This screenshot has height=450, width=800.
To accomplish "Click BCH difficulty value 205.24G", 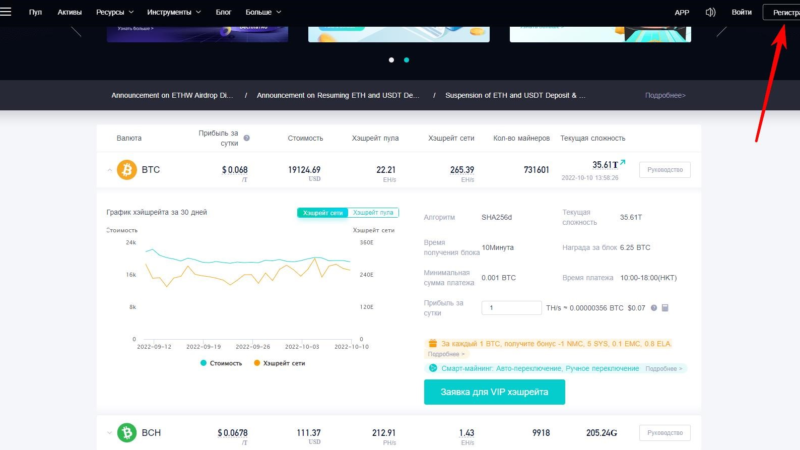I will tap(601, 433).
